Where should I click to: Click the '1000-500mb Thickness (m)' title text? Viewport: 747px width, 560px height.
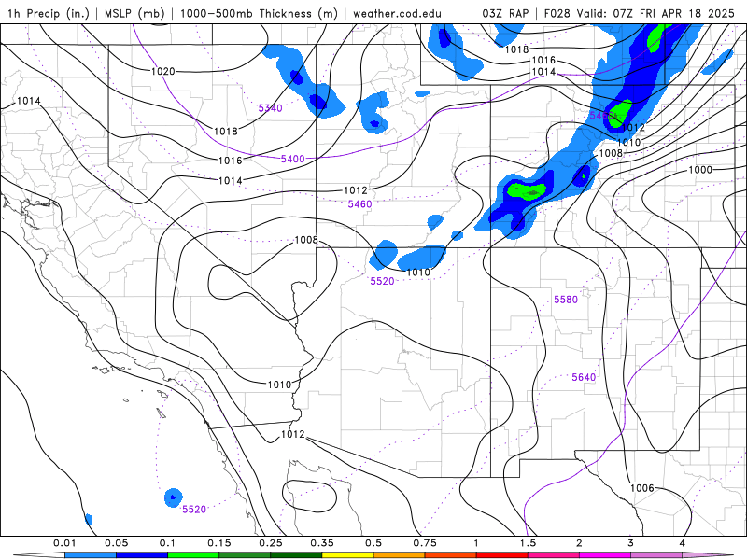click(x=259, y=13)
